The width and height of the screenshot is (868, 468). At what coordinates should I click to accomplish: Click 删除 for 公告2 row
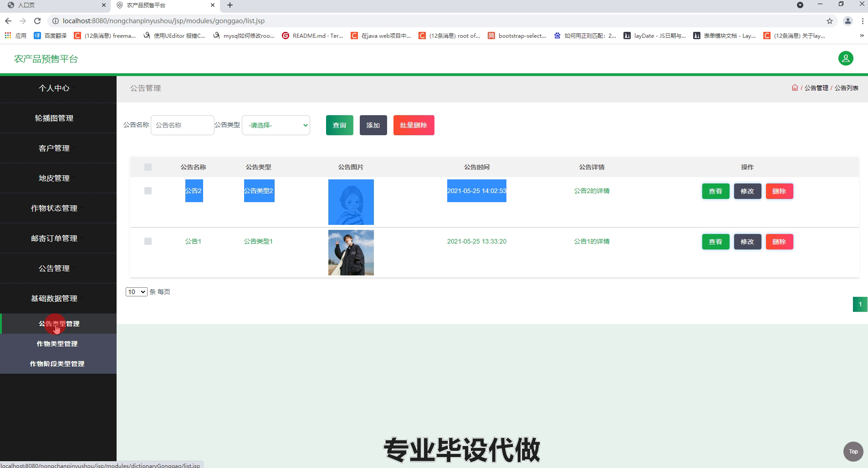[779, 191]
